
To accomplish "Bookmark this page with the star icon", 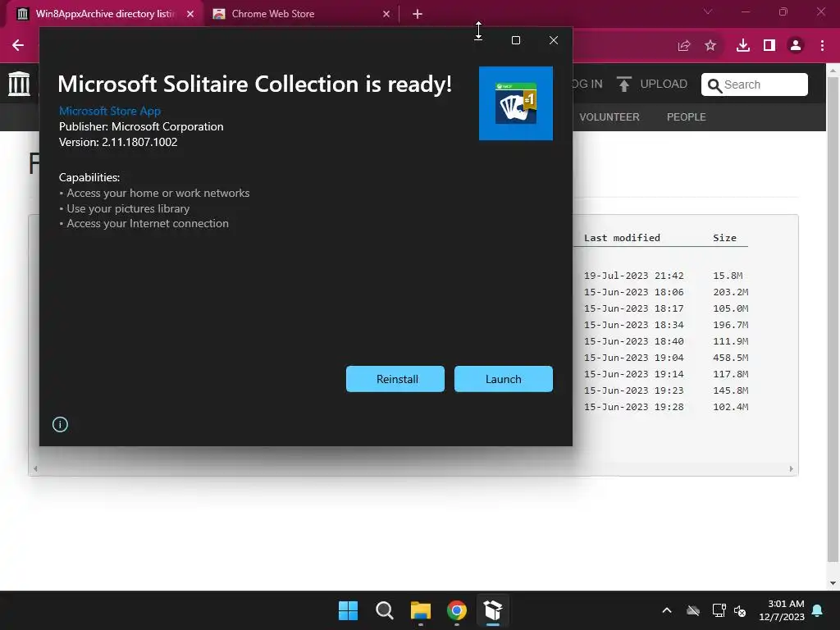I will pyautogui.click(x=710, y=46).
